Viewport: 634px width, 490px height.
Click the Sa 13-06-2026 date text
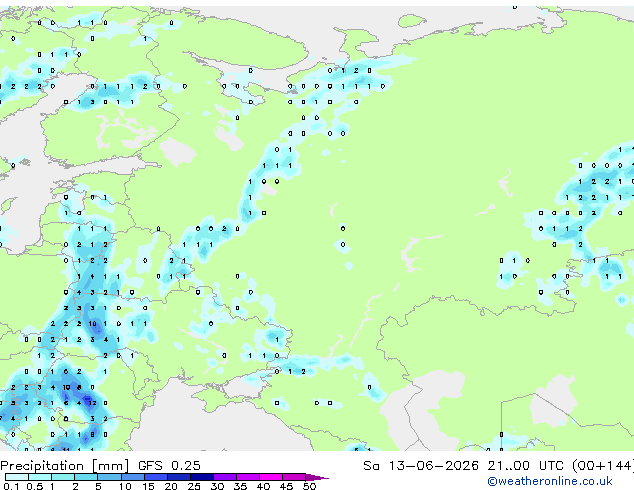tap(421, 466)
